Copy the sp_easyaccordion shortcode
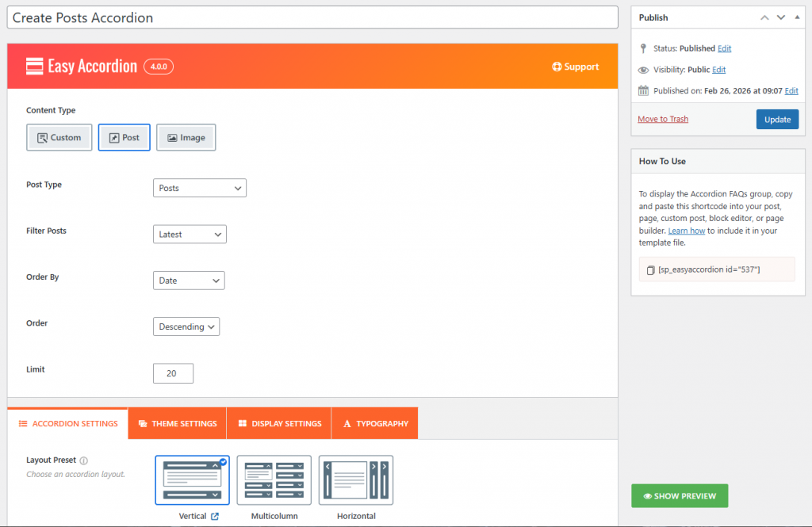The width and height of the screenshot is (812, 527). (x=650, y=269)
